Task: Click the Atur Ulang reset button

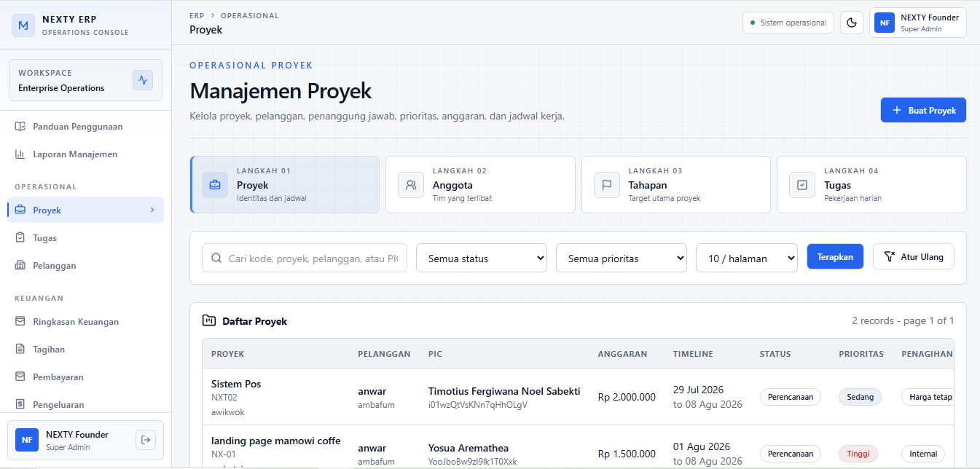Action: [914, 256]
